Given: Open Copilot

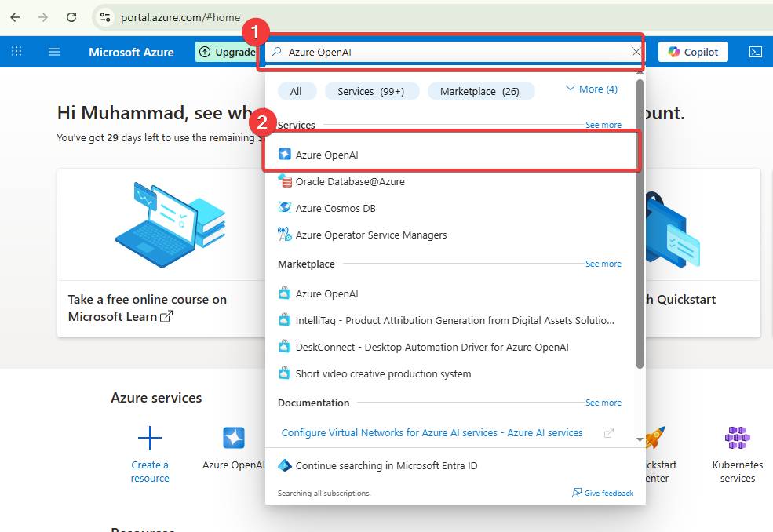Looking at the screenshot, I should coord(693,52).
